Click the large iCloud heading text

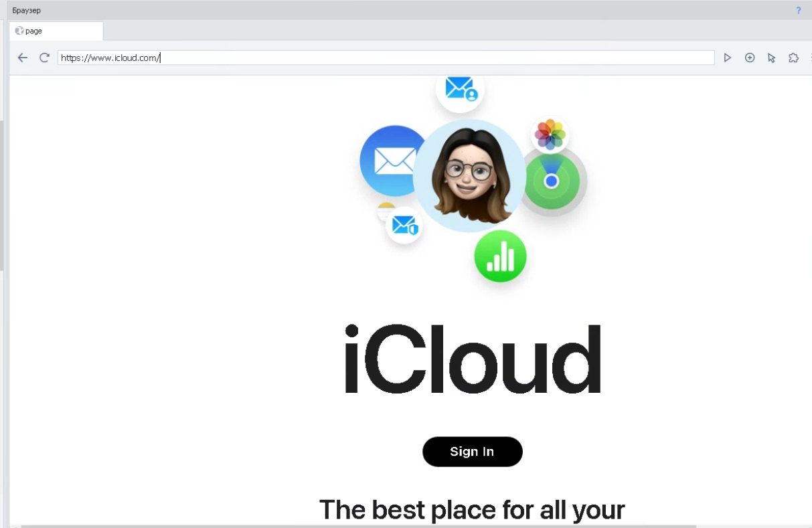[473, 359]
